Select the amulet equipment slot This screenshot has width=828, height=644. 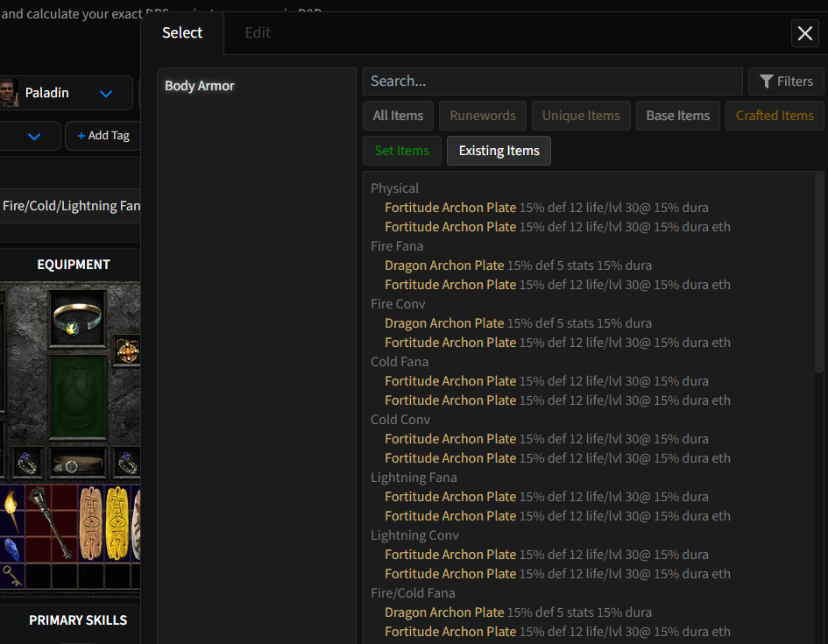[x=127, y=351]
